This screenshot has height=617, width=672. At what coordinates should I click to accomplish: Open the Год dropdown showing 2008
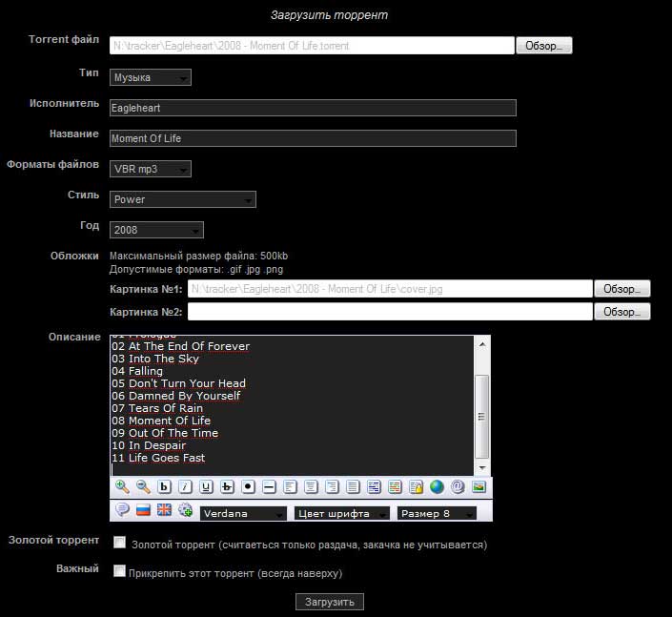tap(156, 230)
